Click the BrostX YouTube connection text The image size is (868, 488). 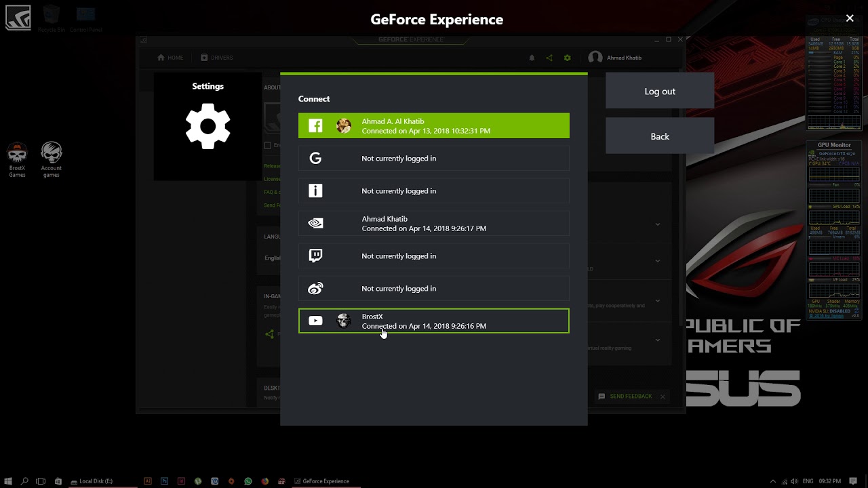[x=424, y=321]
